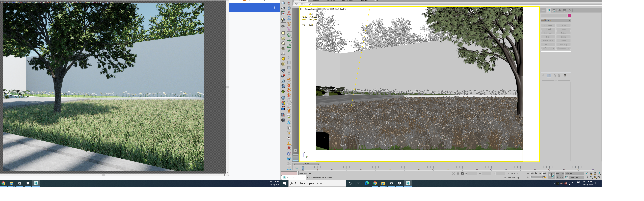
Task: Click Configure Modifier Sets icon
Action: click(x=565, y=76)
